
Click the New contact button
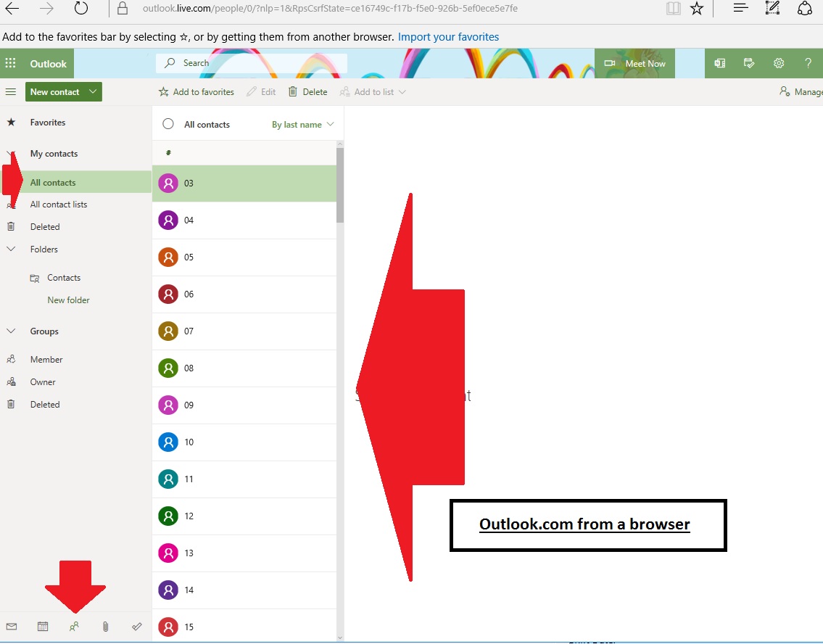pyautogui.click(x=54, y=92)
